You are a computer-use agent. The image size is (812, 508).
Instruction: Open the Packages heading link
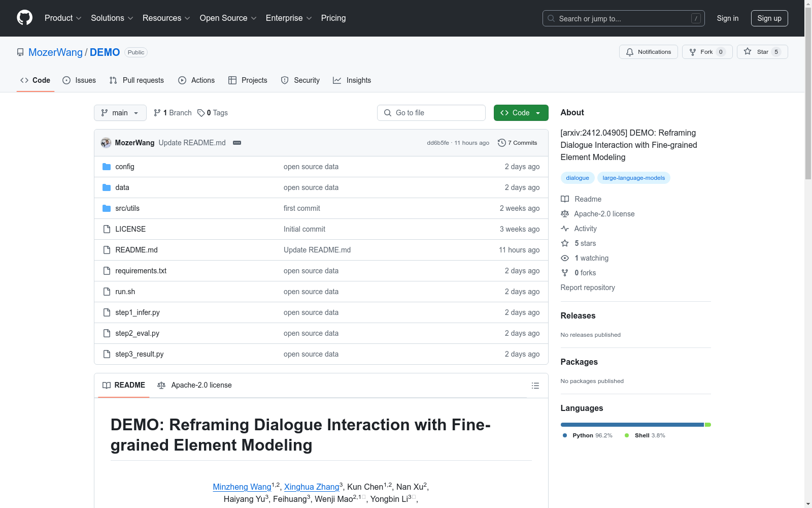click(579, 362)
